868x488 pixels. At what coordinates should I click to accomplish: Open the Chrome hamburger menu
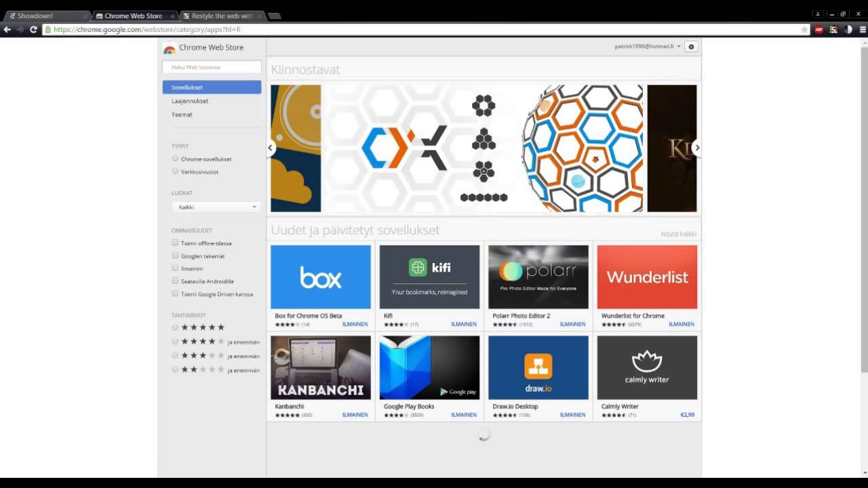863,30
